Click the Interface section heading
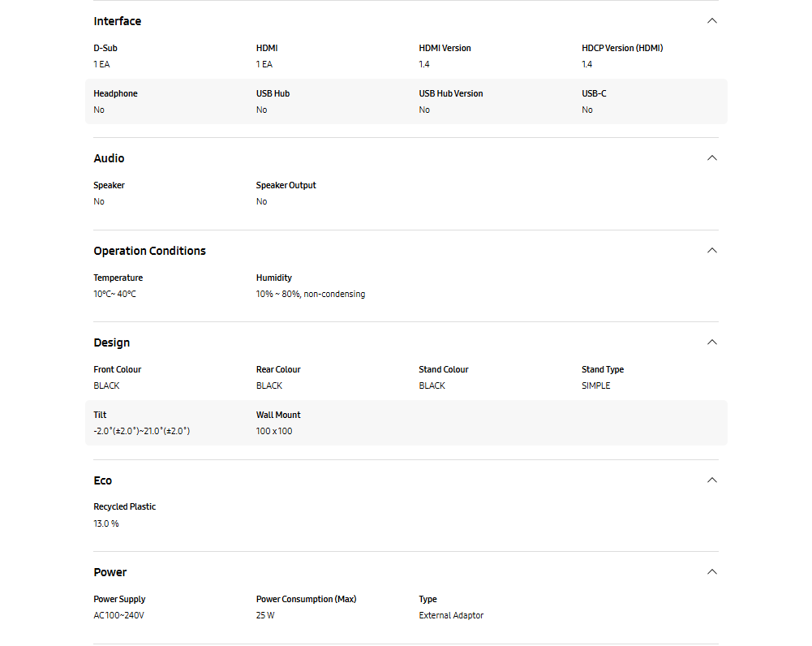Image resolution: width=812 pixels, height=646 pixels. click(x=117, y=21)
